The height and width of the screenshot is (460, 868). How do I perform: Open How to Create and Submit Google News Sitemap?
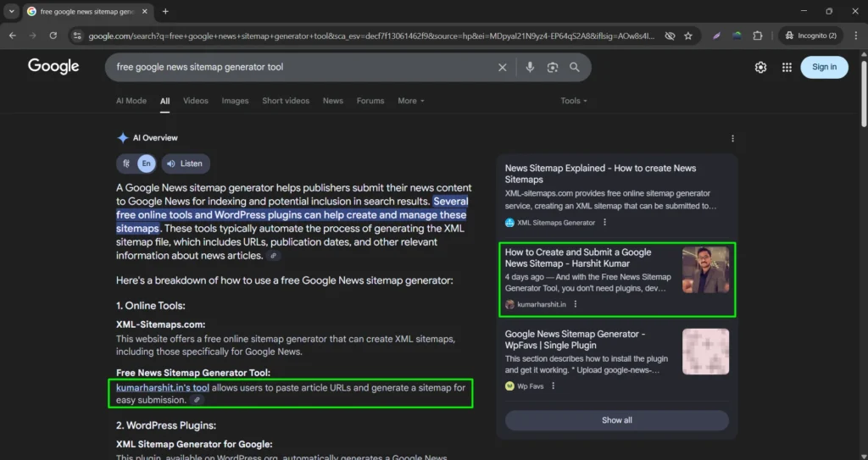tap(578, 258)
